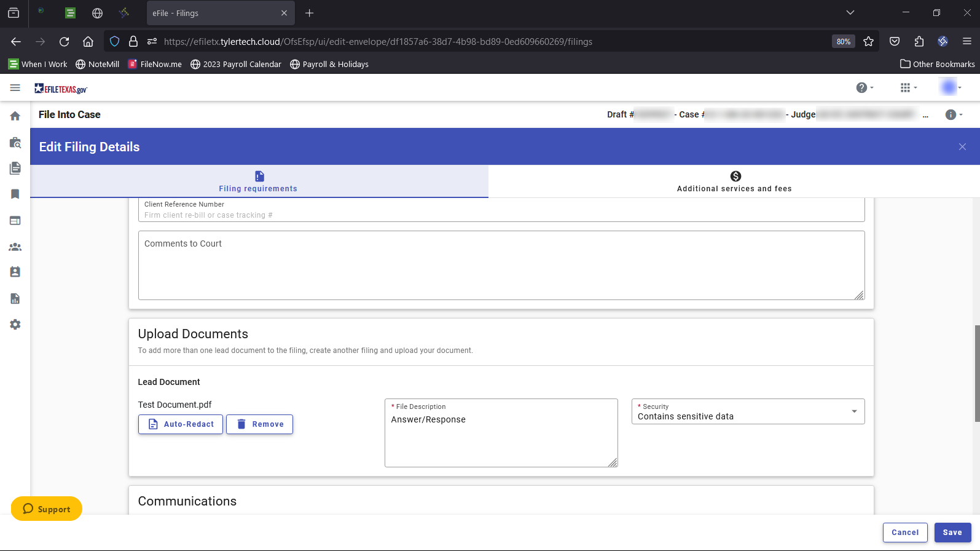This screenshot has height=551, width=980.
Task: Remove the Test Document.pdf file
Action: point(259,424)
